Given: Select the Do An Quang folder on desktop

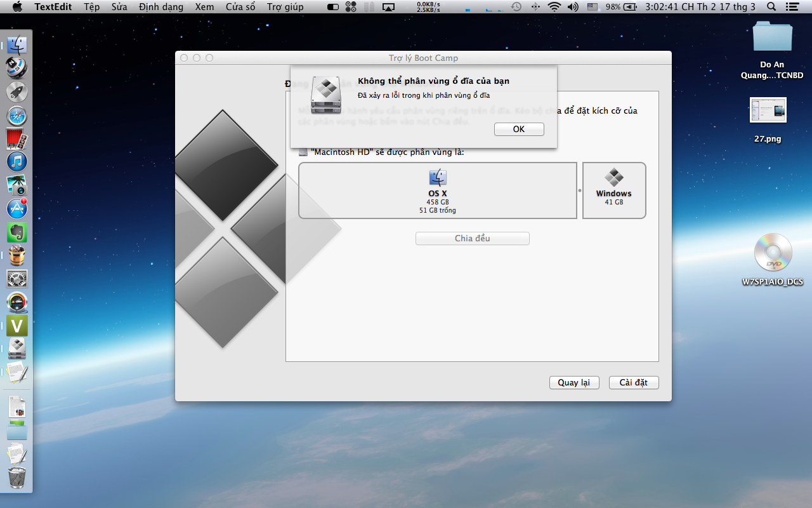Looking at the screenshot, I should pyautogui.click(x=772, y=50).
